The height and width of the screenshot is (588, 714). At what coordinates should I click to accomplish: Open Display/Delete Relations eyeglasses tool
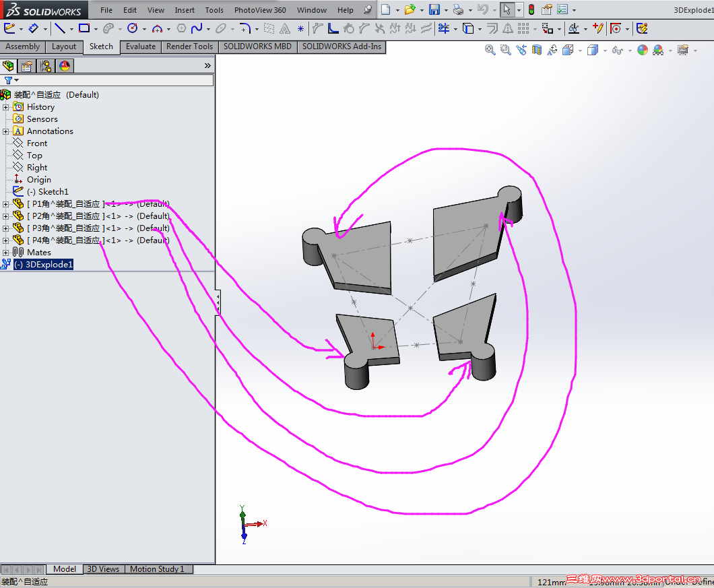click(x=574, y=29)
